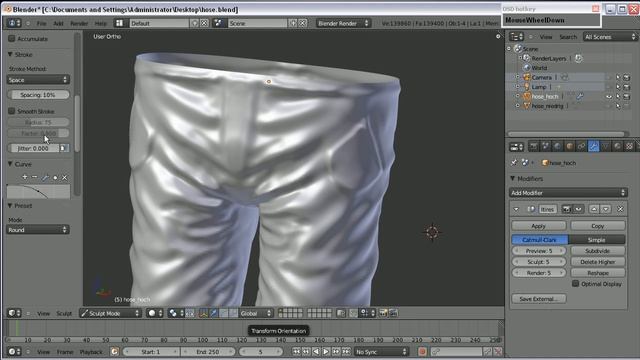This screenshot has width=640, height=360.
Task: Select Simple subdivision type
Action: [597, 240]
